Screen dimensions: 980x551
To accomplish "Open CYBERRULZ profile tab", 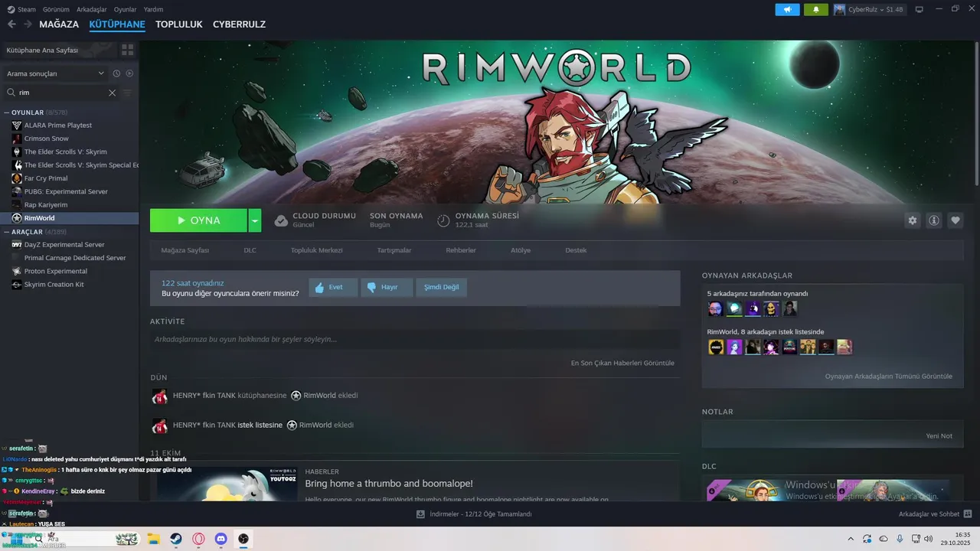I will 239,24.
